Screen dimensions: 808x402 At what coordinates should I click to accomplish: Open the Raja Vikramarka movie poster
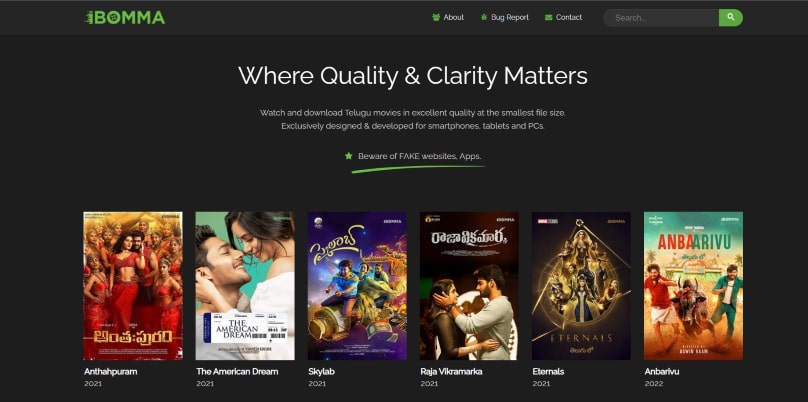(469, 286)
